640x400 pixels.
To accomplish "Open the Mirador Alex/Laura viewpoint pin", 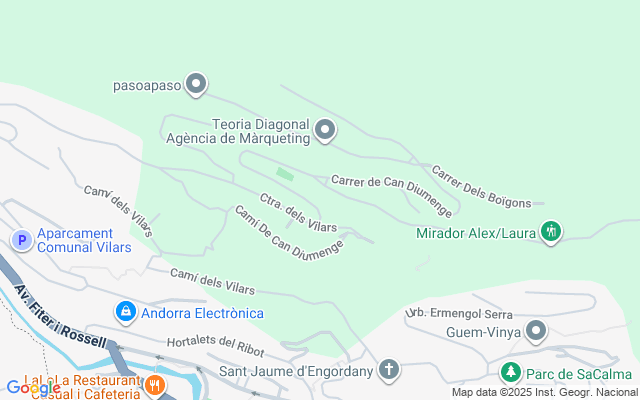I will [x=551, y=232].
